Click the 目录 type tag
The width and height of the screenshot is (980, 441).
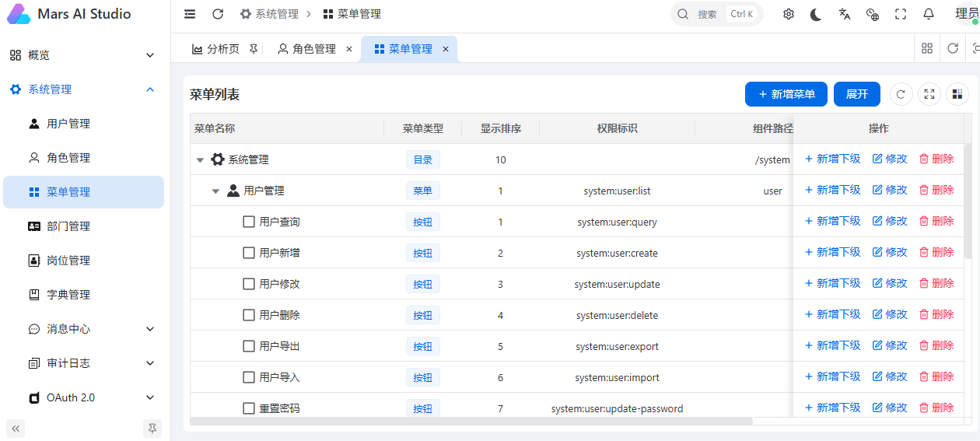422,159
